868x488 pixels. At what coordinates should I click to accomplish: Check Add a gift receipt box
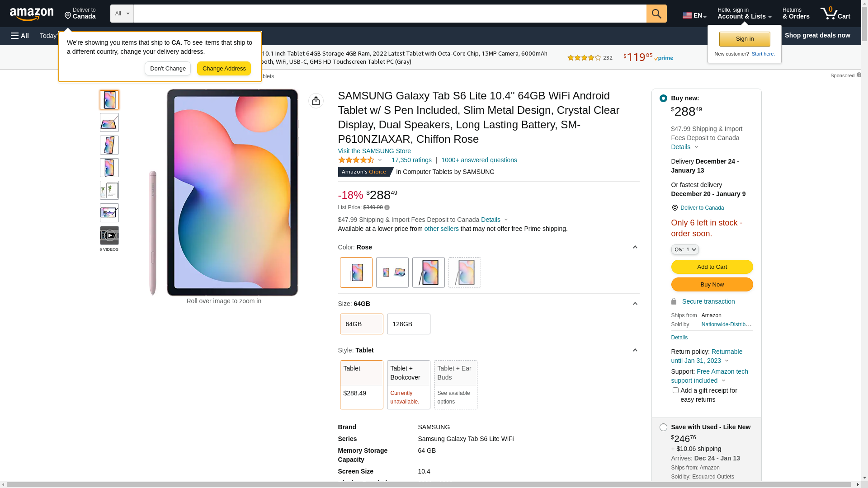pos(675,390)
